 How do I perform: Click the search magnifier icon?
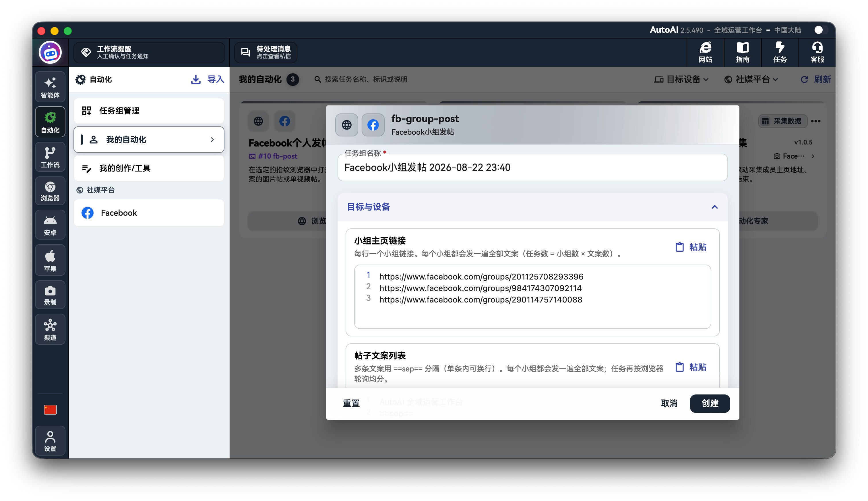pyautogui.click(x=317, y=80)
